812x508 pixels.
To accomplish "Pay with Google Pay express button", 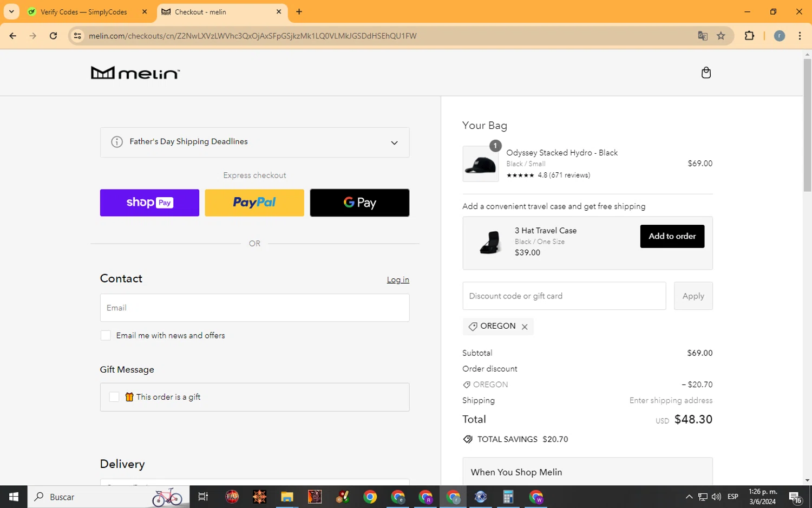I will click(x=359, y=203).
